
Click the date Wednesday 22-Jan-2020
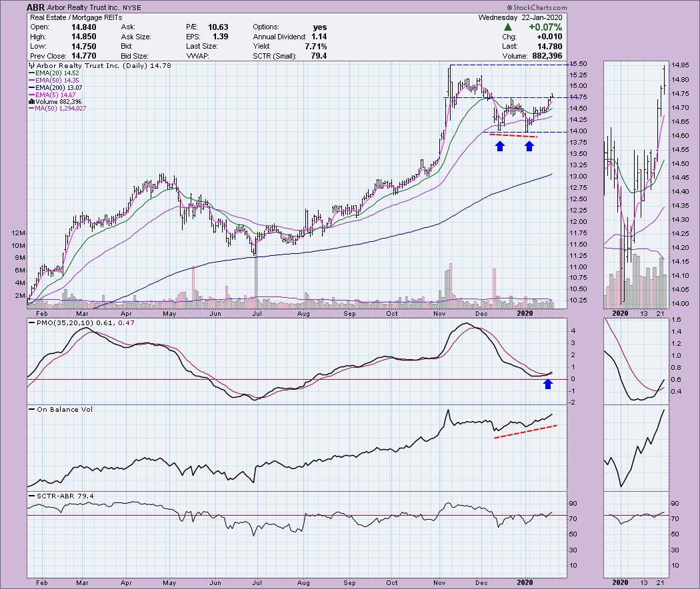click(x=520, y=17)
